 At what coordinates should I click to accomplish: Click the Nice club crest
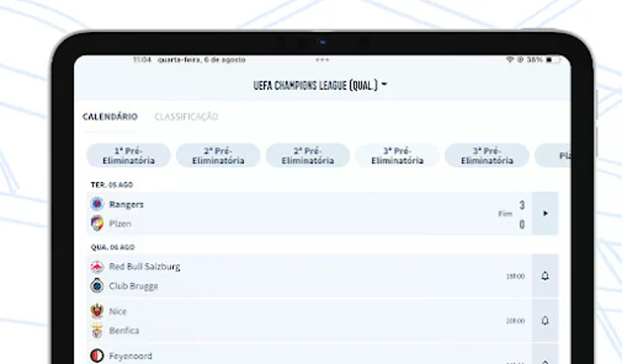click(x=97, y=312)
